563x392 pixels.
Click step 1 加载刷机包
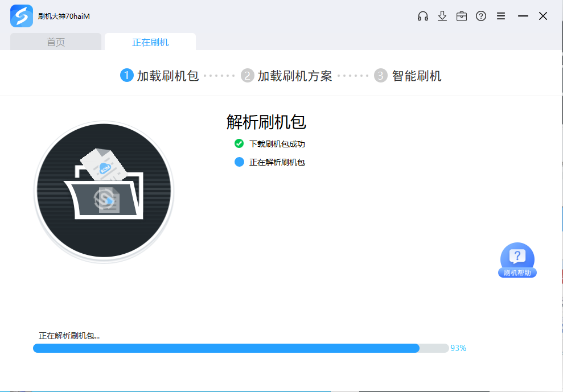coord(160,76)
